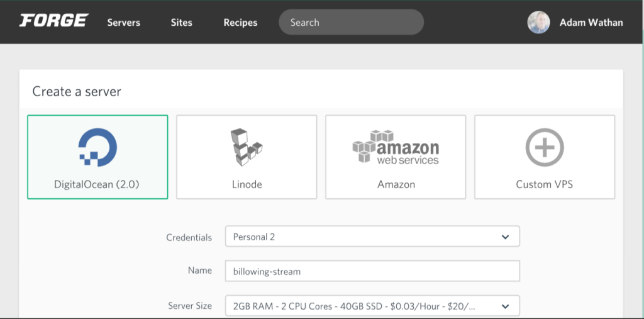The height and width of the screenshot is (319, 644).
Task: Open the Sites menu
Action: coord(182,23)
